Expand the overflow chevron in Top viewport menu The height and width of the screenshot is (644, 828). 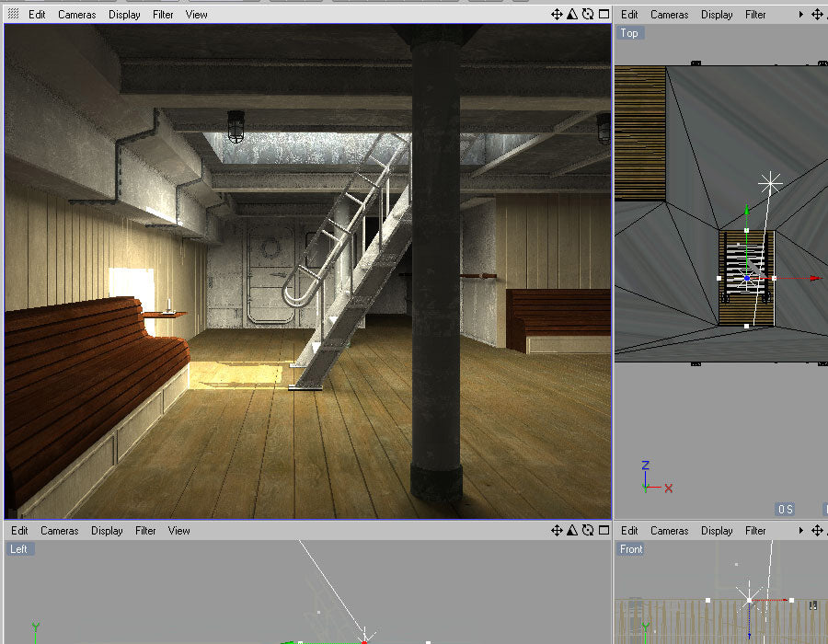coord(800,14)
